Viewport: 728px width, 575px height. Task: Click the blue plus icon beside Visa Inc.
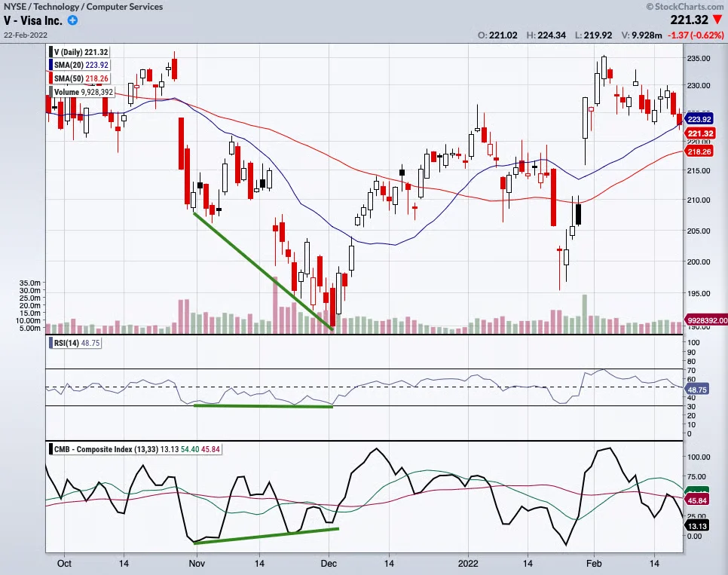[x=72, y=20]
